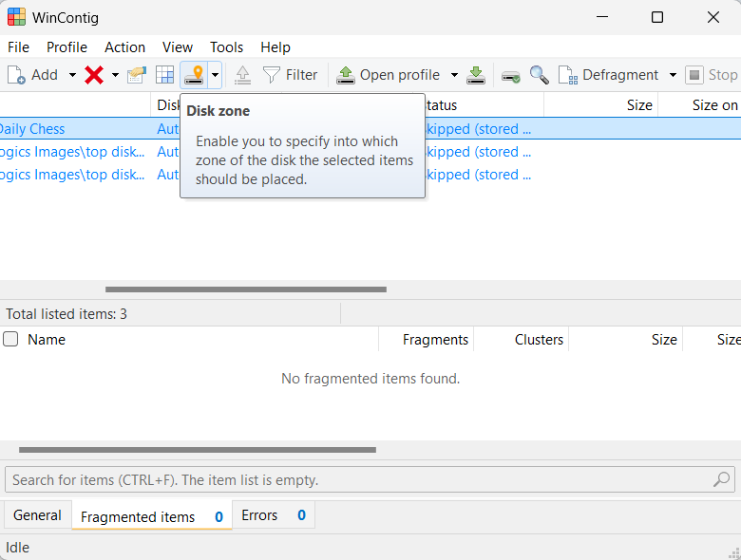Viewport: 741px width, 560px height.
Task: Click the search icon in the search box
Action: [722, 480]
